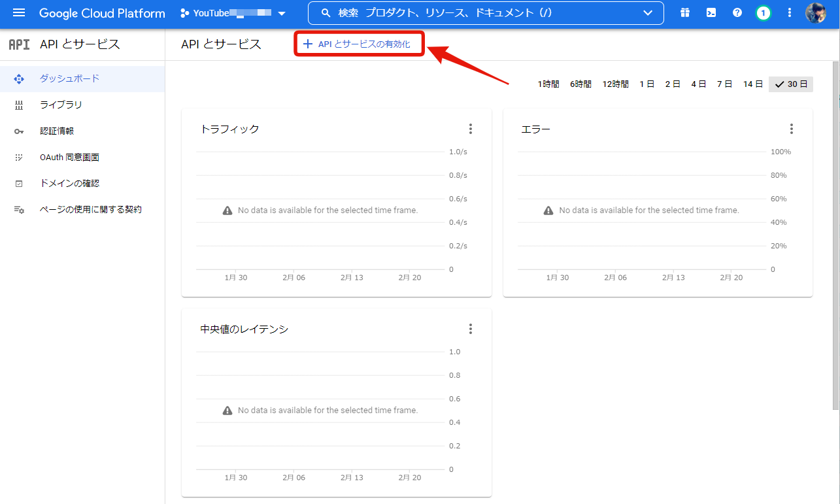The width and height of the screenshot is (840, 504).
Task: Click + API とサービスの有効化 button
Action: coord(358,44)
